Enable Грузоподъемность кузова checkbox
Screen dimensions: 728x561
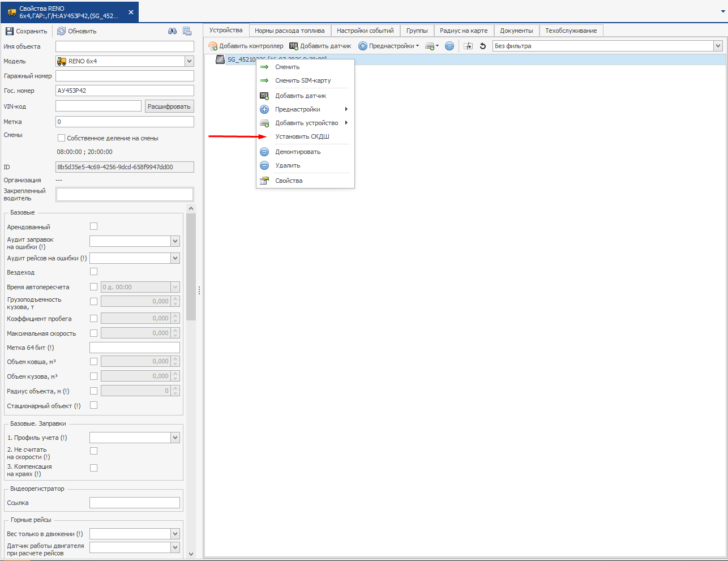pyautogui.click(x=93, y=302)
